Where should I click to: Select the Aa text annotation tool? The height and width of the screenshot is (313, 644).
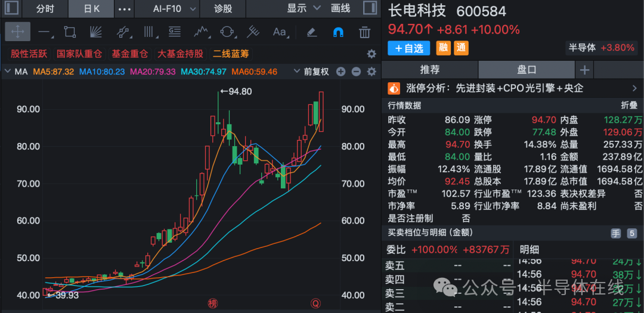click(280, 32)
